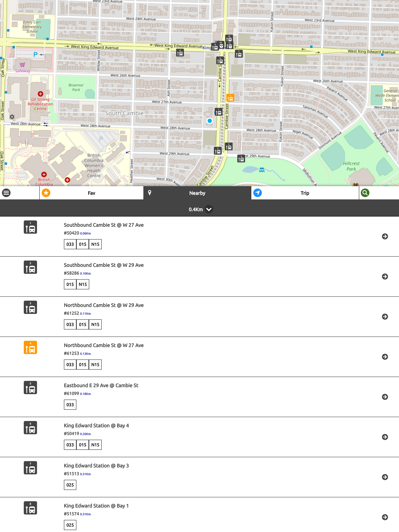
Task: Select route N15 at stop #61252
Action: tap(95, 324)
